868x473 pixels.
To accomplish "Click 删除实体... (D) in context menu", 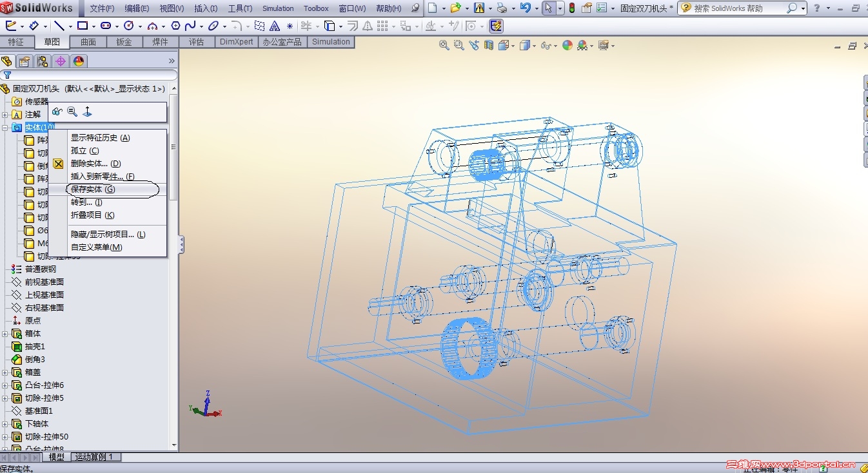I will [x=95, y=164].
